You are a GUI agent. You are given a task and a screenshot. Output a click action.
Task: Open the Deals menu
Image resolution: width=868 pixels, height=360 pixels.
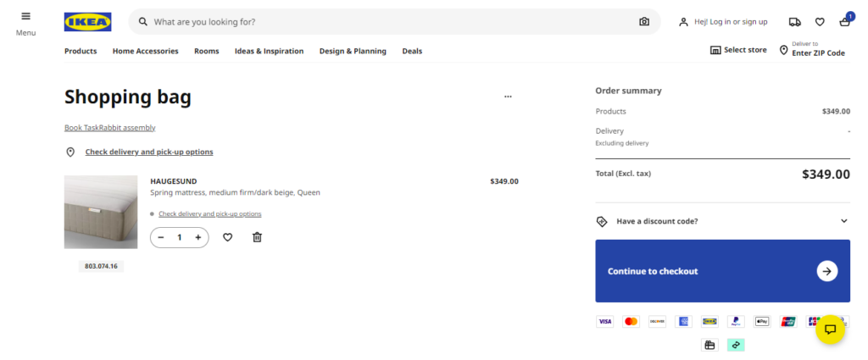(412, 51)
